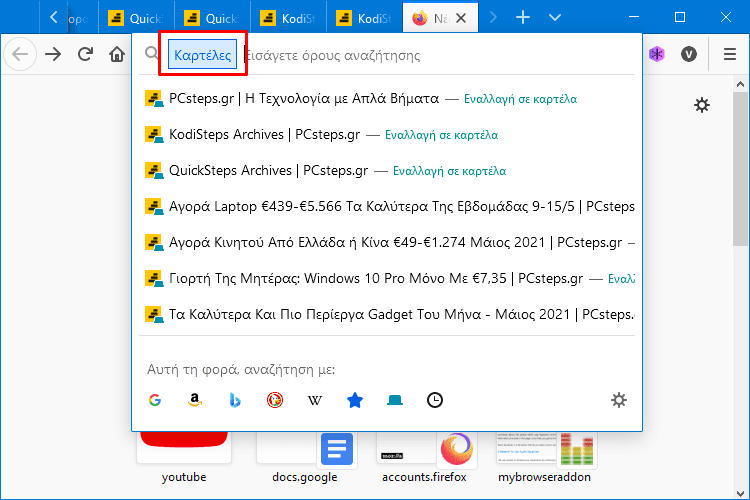Search within bookmarks using star icon
The image size is (750, 500).
pos(355,400)
